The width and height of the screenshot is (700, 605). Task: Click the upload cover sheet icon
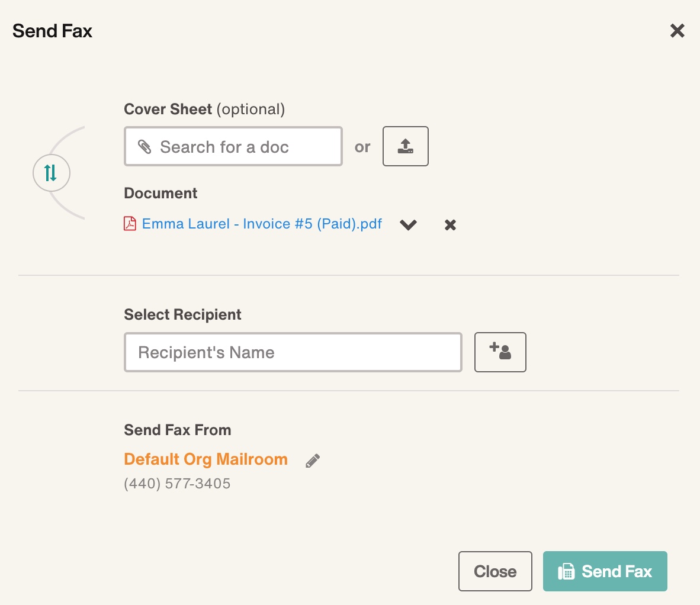[x=405, y=146]
